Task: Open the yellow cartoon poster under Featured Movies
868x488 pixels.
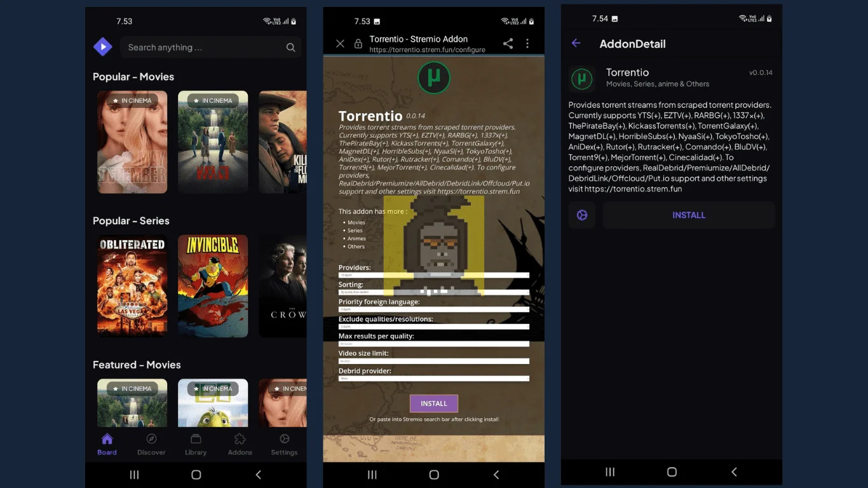Action: 213,403
